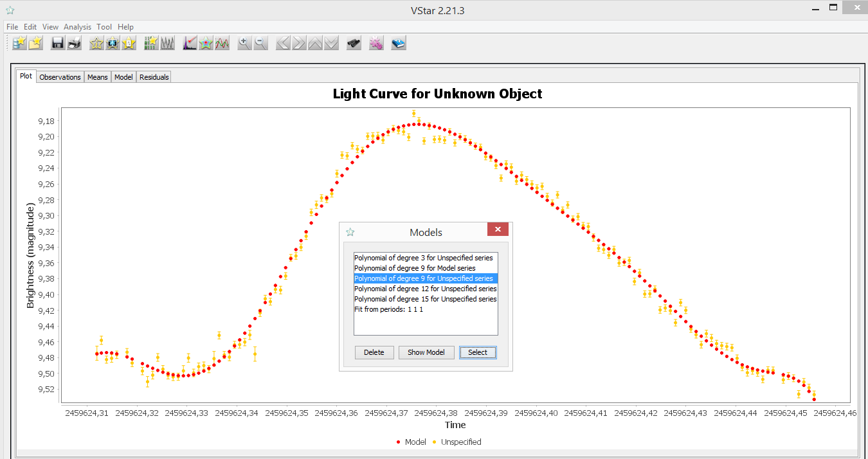Viewport: 868px width, 459px height.
Task: Click the star icon with document
Action: 129,43
